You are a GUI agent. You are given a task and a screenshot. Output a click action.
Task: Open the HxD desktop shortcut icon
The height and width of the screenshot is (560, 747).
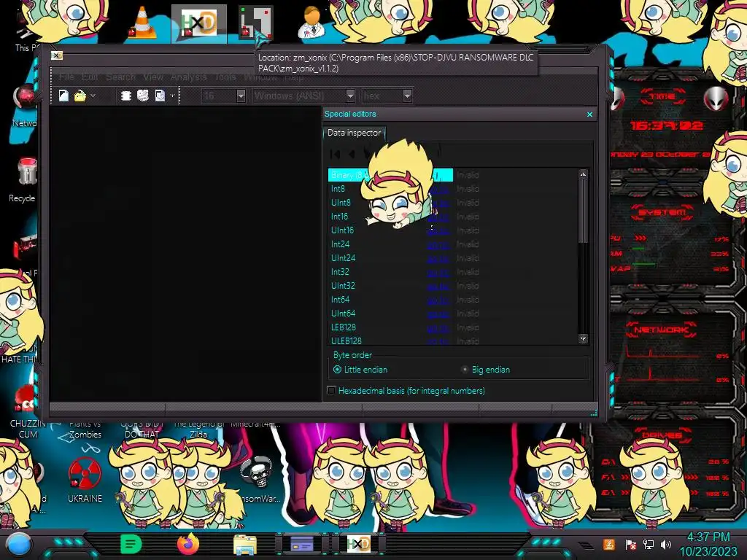199,23
